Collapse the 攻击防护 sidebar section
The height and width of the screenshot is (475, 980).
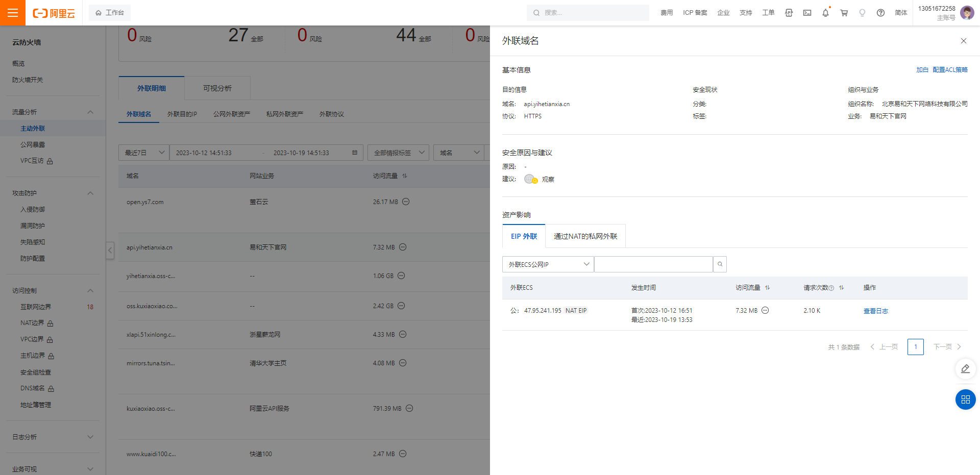[90, 193]
